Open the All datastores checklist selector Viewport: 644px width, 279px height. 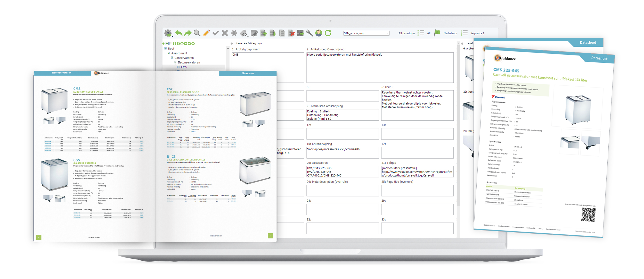[421, 33]
